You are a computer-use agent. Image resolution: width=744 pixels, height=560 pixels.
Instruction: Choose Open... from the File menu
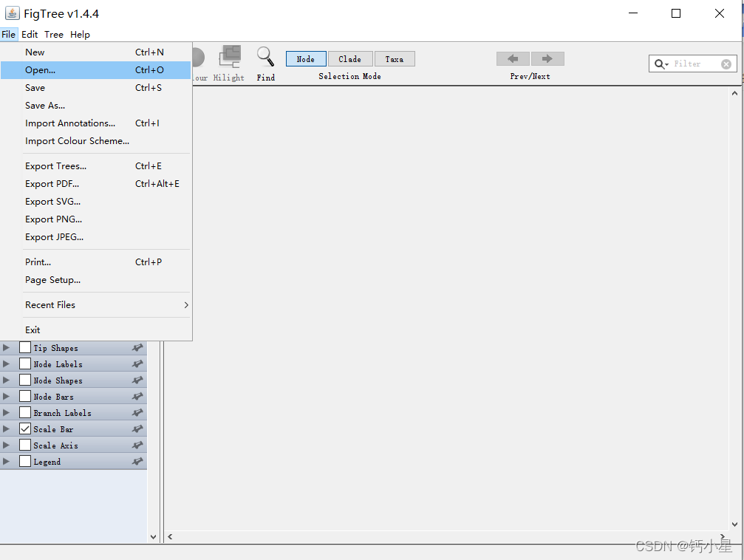[x=96, y=69]
